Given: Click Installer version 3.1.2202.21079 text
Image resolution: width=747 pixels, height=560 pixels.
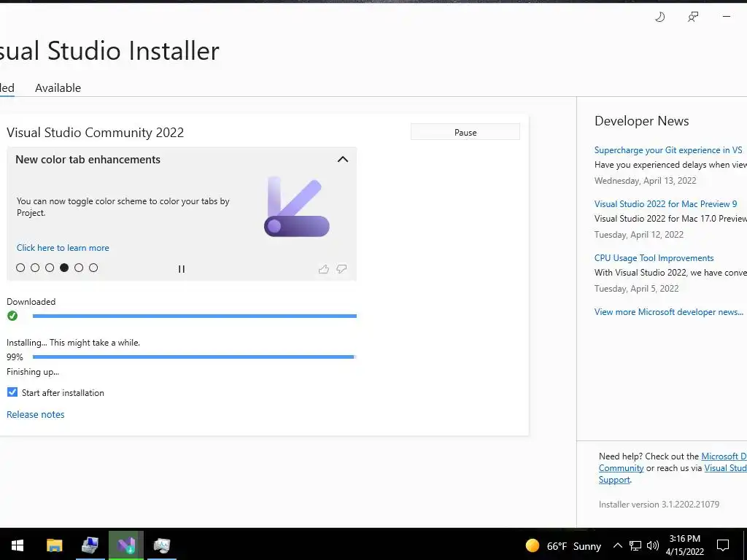Looking at the screenshot, I should (x=659, y=505).
